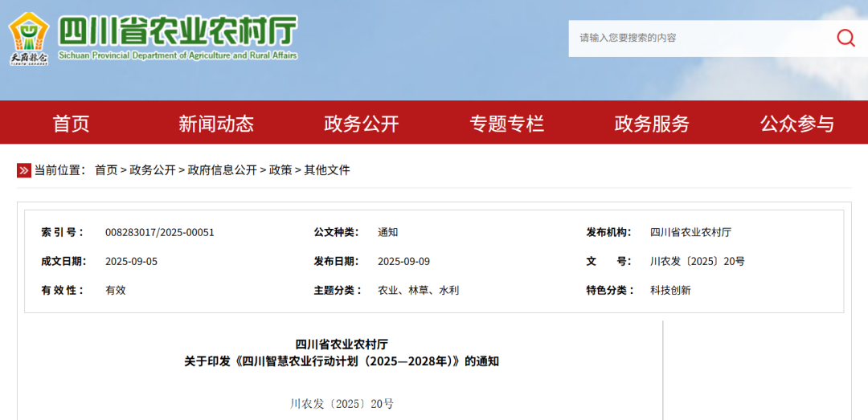This screenshot has height=420, width=868.
Task: Click the 当前位置 breadcrumb label
Action: (x=60, y=170)
